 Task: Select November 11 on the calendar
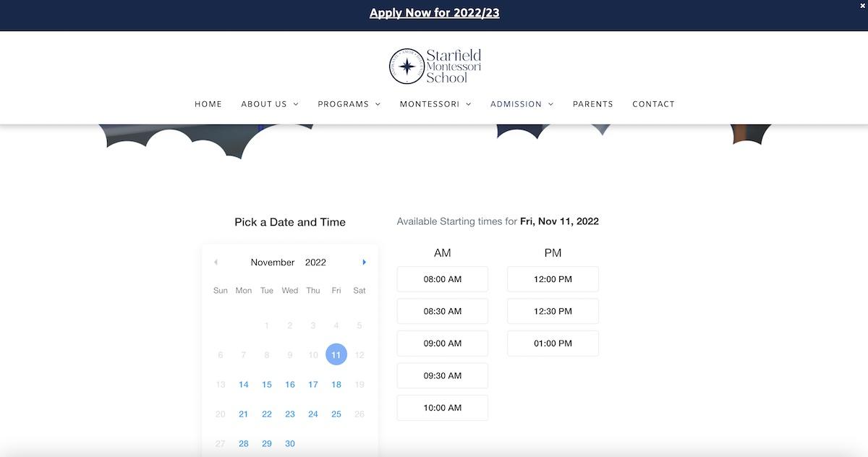tap(336, 354)
